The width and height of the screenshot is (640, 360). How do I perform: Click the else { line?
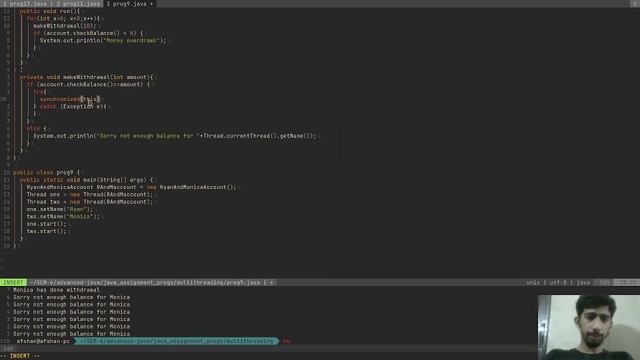36,129
